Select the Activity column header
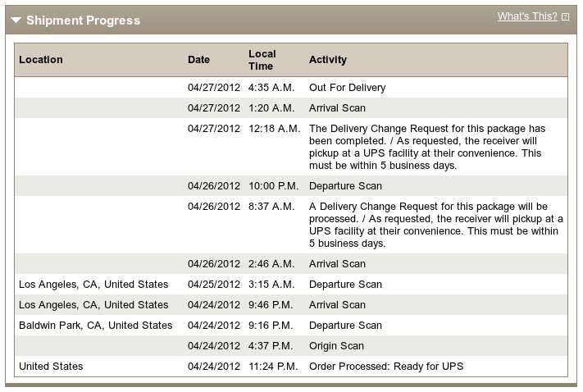 [x=328, y=60]
